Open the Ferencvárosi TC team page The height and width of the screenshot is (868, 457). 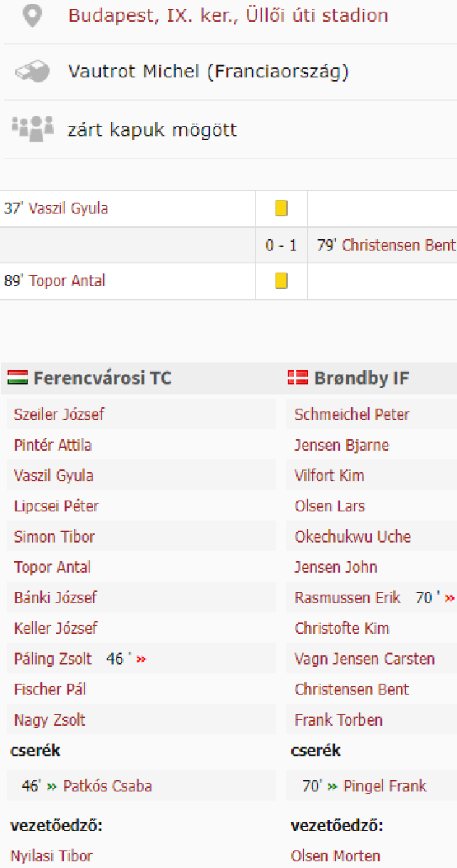102,378
